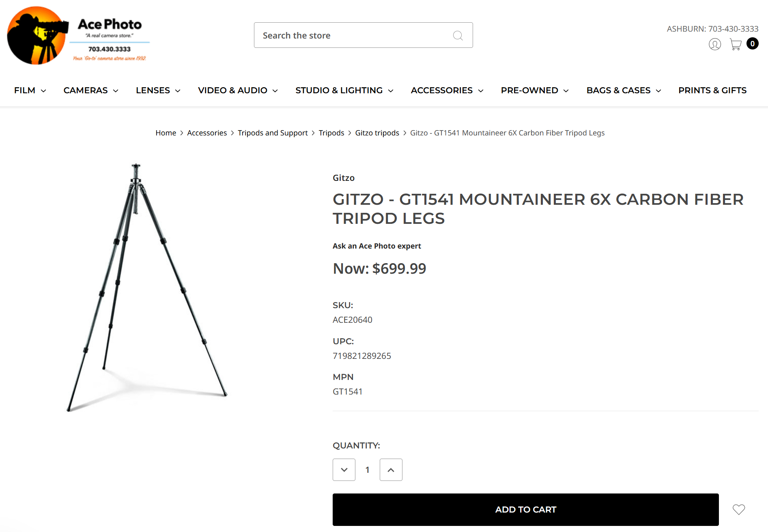Expand the Film menu dropdown
Screen dimensions: 768x532
(30, 90)
